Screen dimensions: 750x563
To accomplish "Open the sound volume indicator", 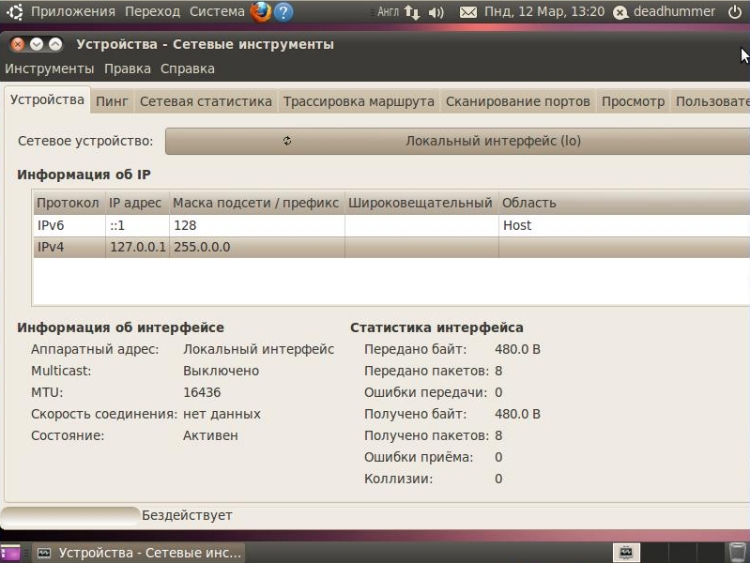I will pos(436,12).
